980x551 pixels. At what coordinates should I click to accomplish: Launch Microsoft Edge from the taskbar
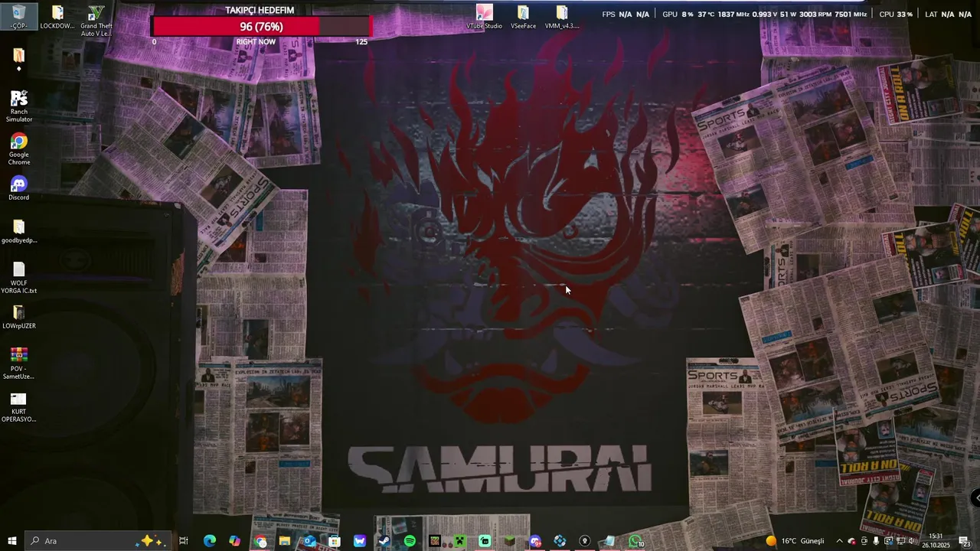209,541
